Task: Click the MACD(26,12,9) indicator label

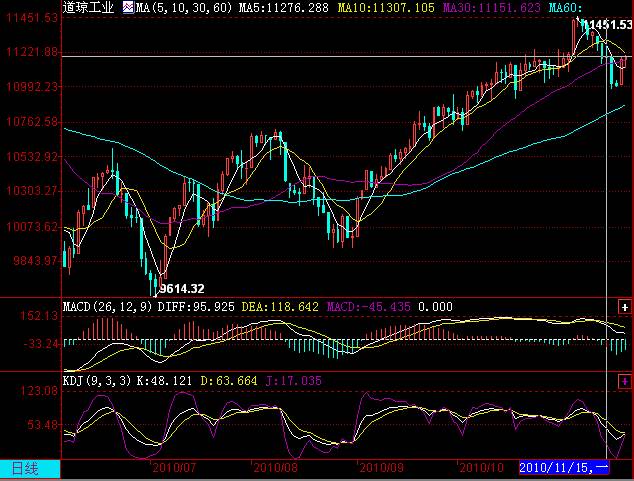Action: [108, 307]
